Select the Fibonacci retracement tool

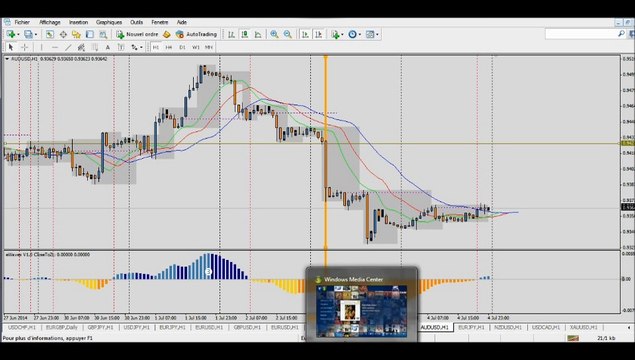(95, 47)
